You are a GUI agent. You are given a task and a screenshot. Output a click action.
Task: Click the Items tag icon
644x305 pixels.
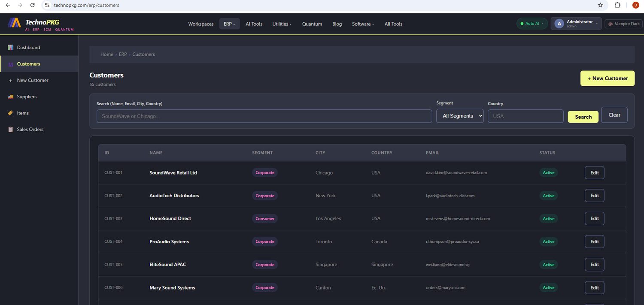(x=11, y=113)
